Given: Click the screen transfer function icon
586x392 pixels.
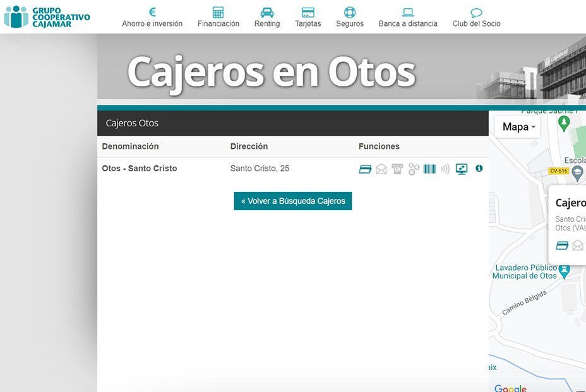Looking at the screenshot, I should pos(462,169).
